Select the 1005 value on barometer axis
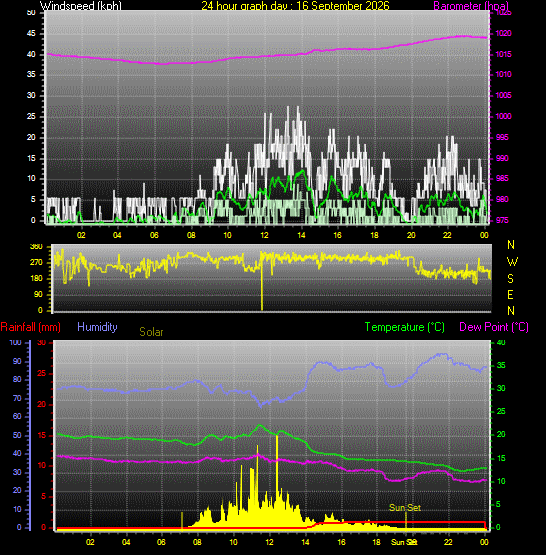Viewport: 546px width, 555px height. 503,95
